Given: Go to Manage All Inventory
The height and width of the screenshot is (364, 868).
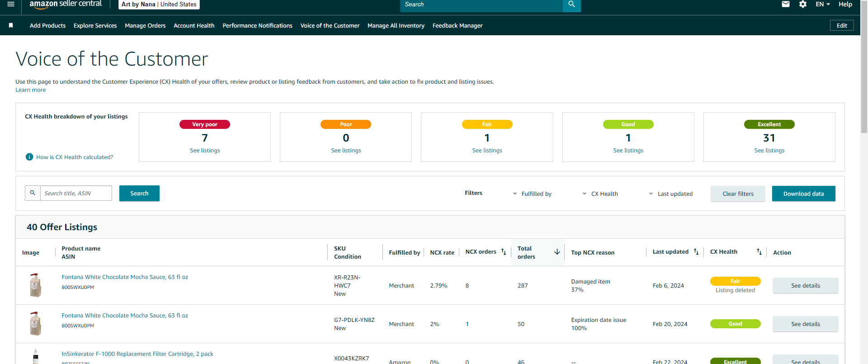Looking at the screenshot, I should click(396, 26).
